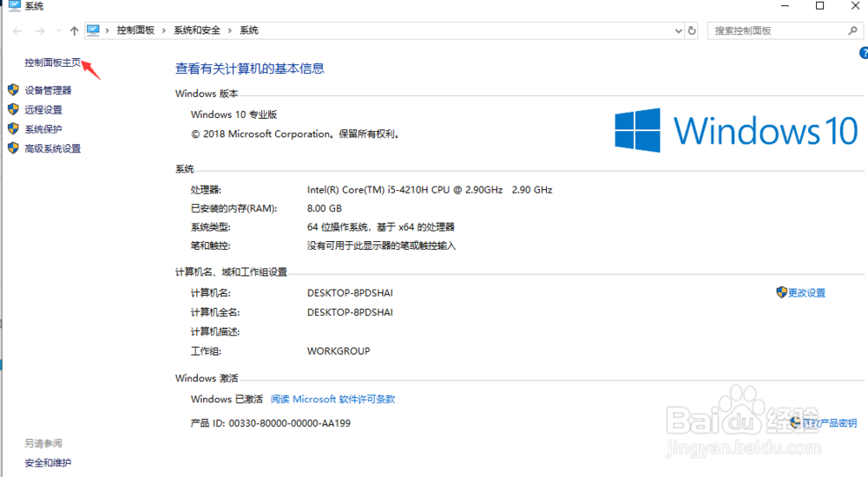Select the text Windows 10 专业版
The height and width of the screenshot is (477, 868).
[x=233, y=114]
